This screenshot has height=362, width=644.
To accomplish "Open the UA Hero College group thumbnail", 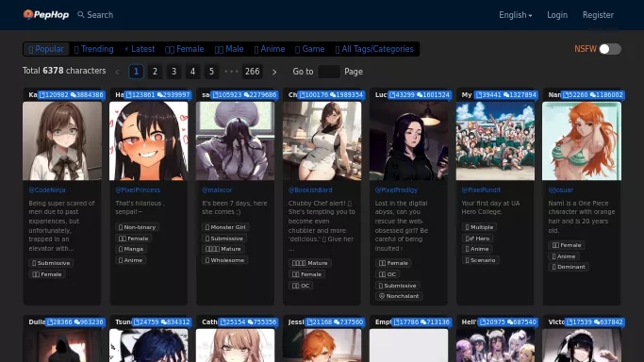I will (x=495, y=140).
